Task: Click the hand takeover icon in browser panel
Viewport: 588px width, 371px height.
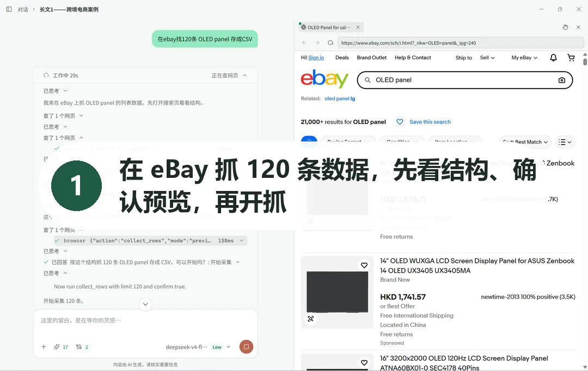Action: tap(566, 27)
